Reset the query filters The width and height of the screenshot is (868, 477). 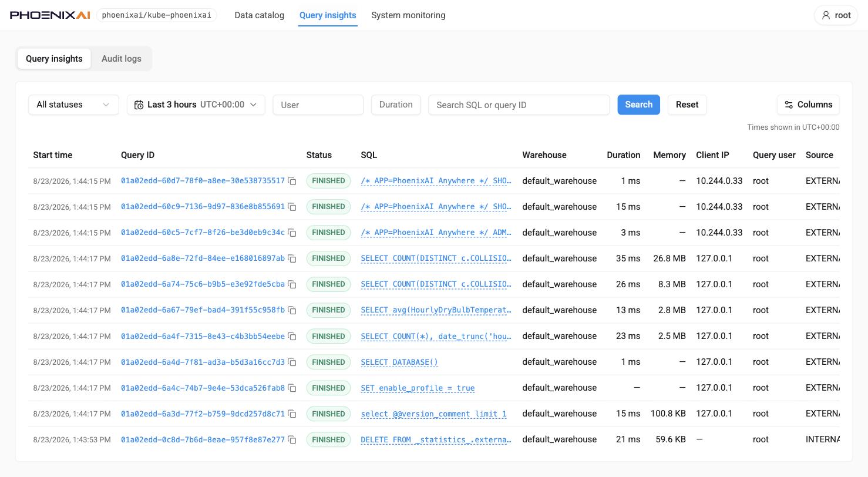[x=687, y=105]
